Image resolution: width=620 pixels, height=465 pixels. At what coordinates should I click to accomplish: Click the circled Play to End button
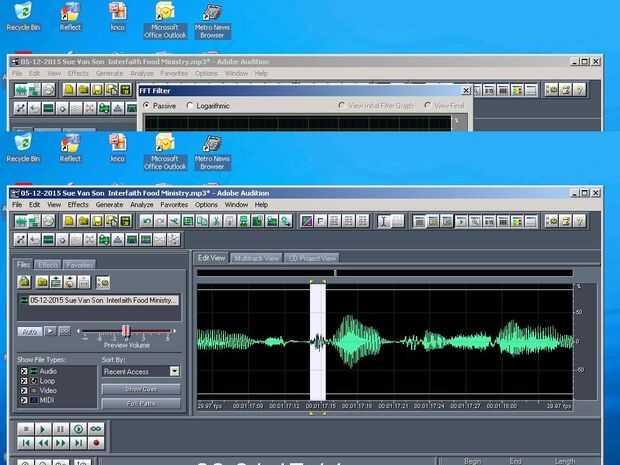pyautogui.click(x=78, y=429)
